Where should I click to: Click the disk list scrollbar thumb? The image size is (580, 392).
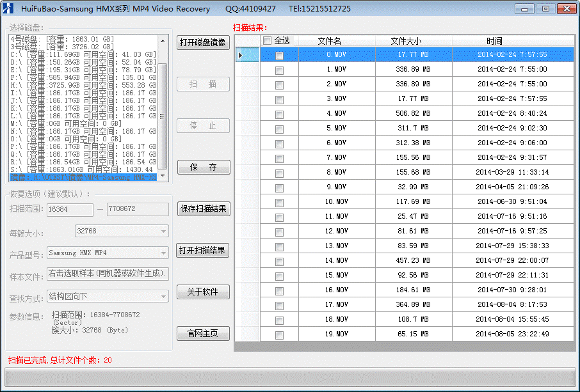pos(163,116)
